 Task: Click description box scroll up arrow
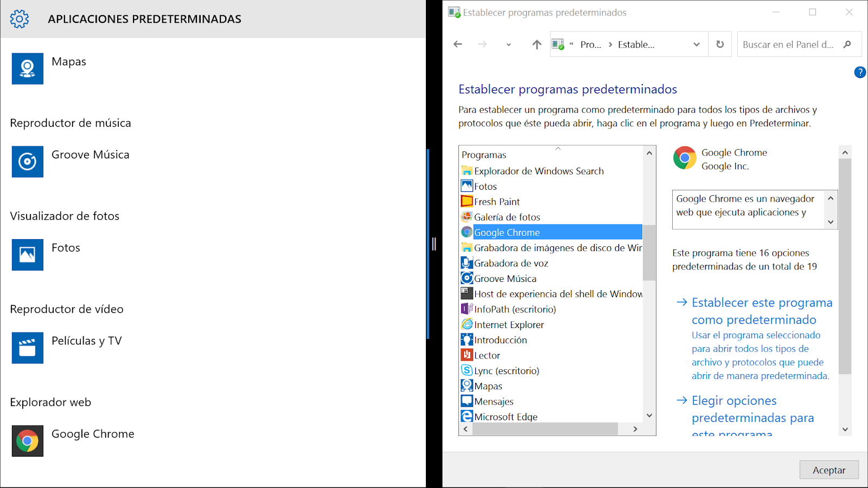coord(831,198)
